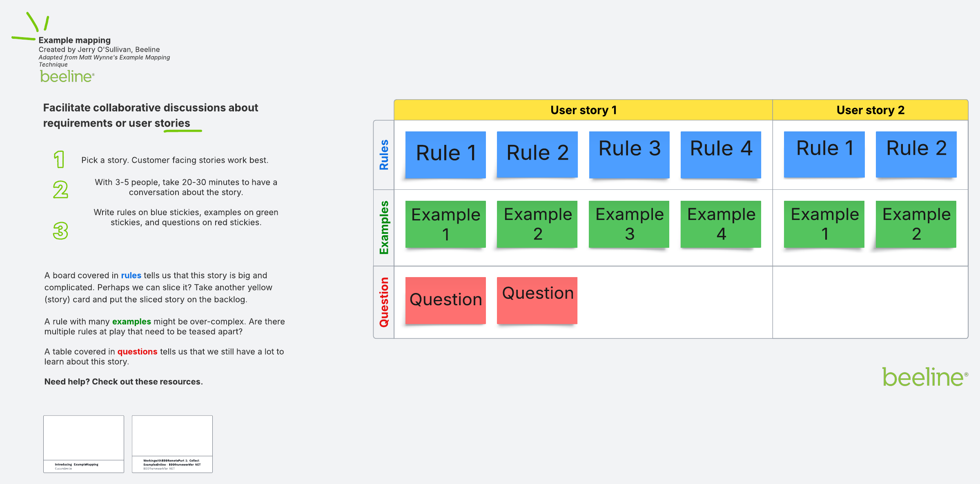Click the green number 1 step icon
The image size is (980, 484).
tap(60, 159)
